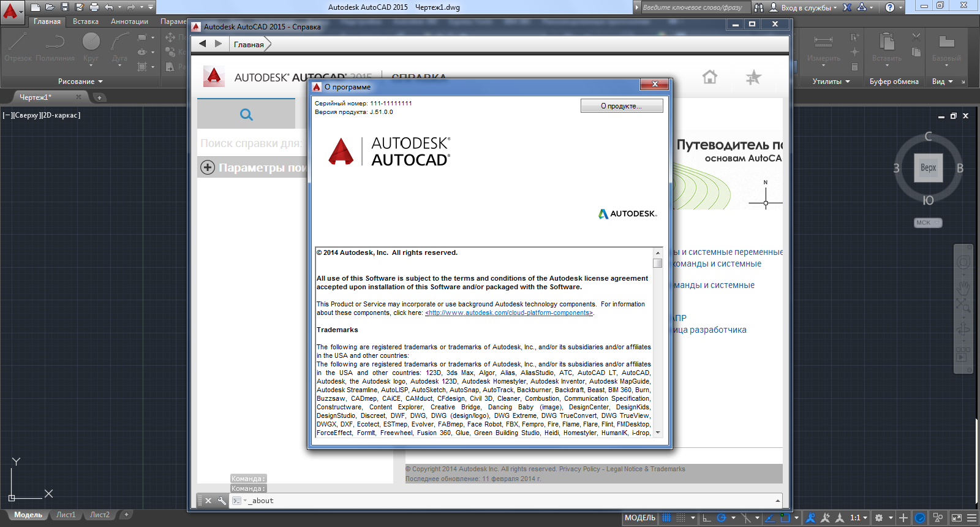Screen dimensions: 980x527
Task: Click the Поиск справки search field
Action: tap(252, 143)
